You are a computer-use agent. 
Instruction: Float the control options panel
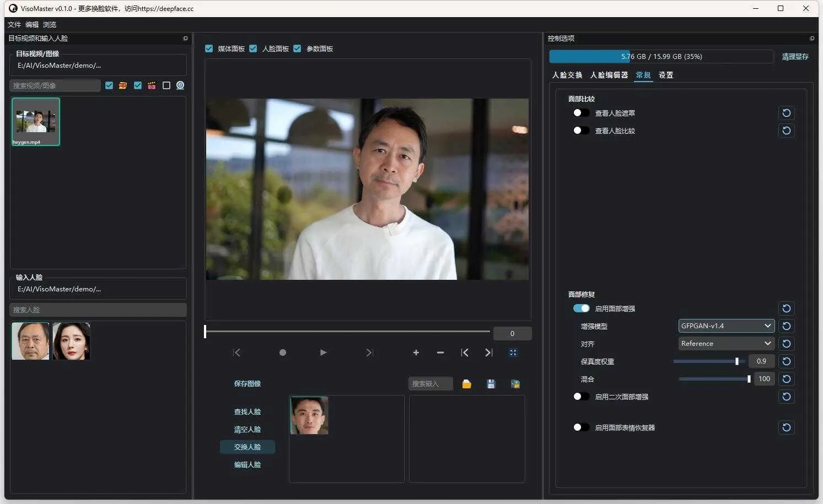coord(811,39)
